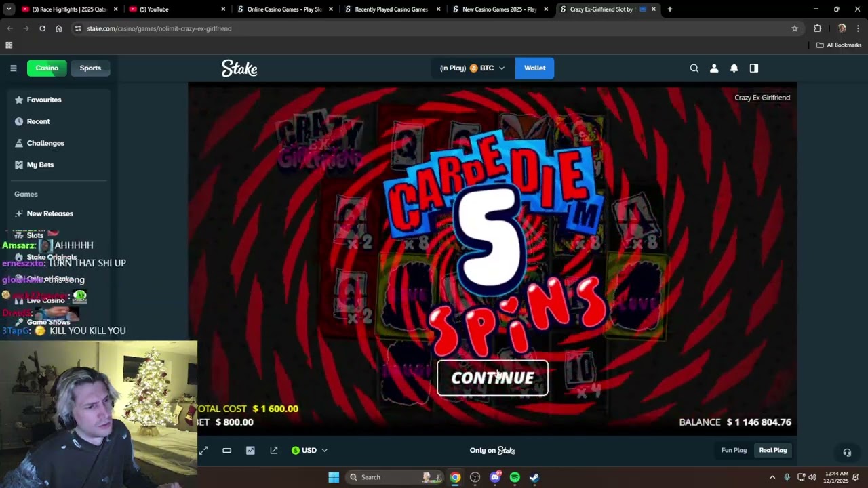Open Spotify from the taskbar
Viewport: 868px width, 488px height.
tap(515, 477)
